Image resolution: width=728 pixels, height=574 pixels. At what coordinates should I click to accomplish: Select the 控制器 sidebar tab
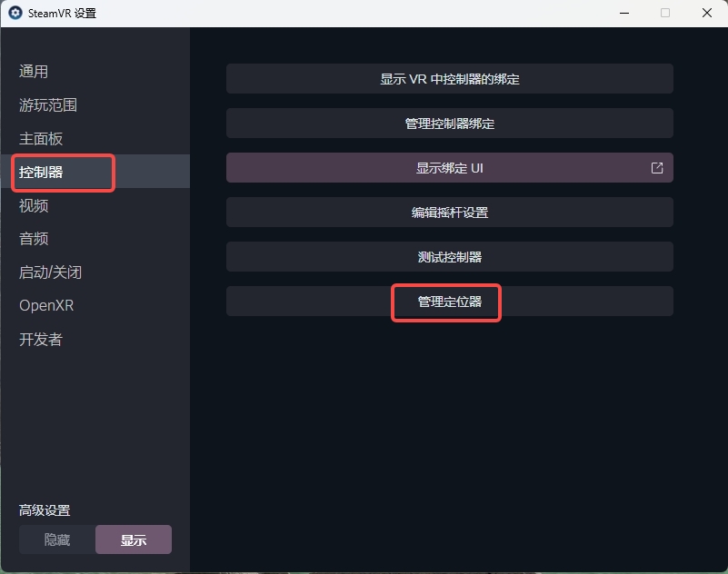(x=41, y=172)
